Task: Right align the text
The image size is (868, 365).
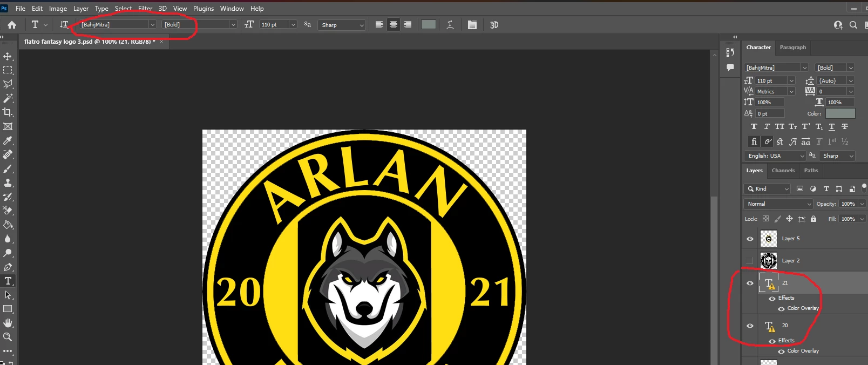Action: coord(408,24)
